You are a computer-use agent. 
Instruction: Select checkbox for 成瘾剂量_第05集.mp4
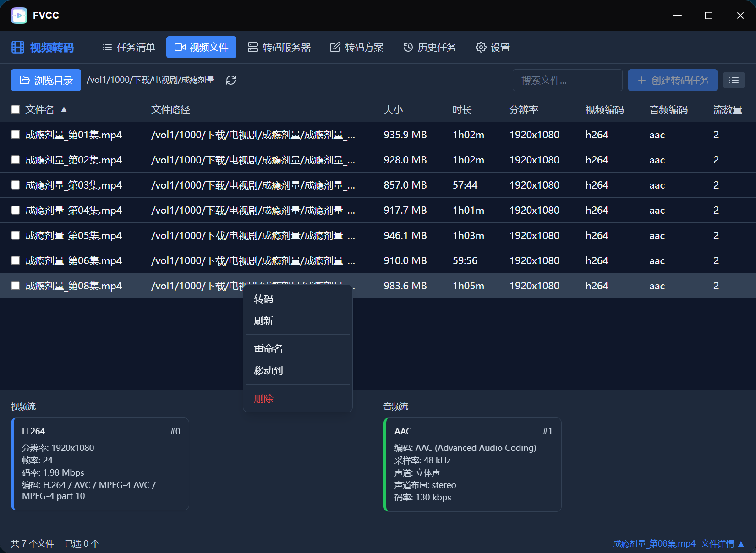(x=16, y=235)
